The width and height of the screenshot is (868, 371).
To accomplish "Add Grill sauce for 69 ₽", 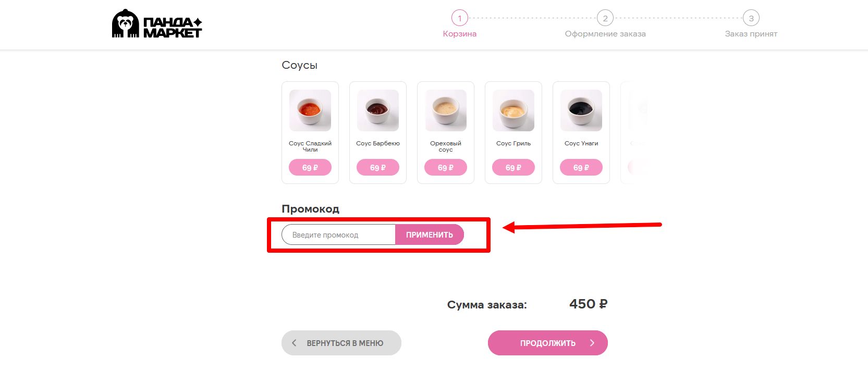I will click(514, 168).
